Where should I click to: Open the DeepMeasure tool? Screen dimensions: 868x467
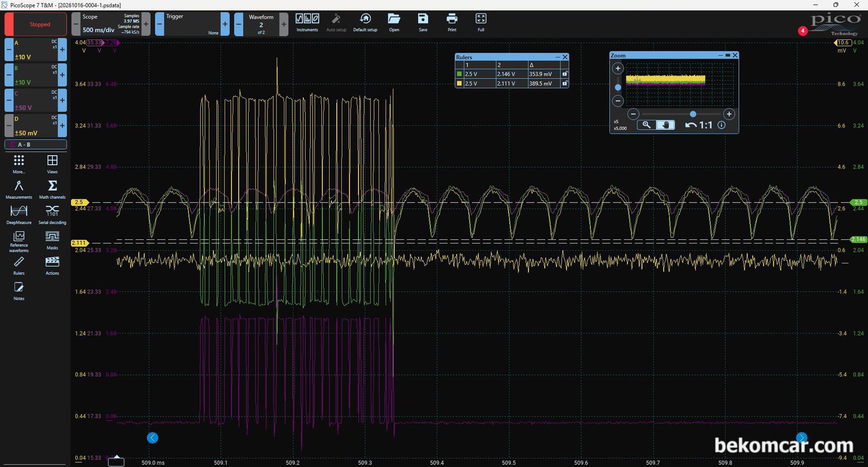pyautogui.click(x=19, y=215)
